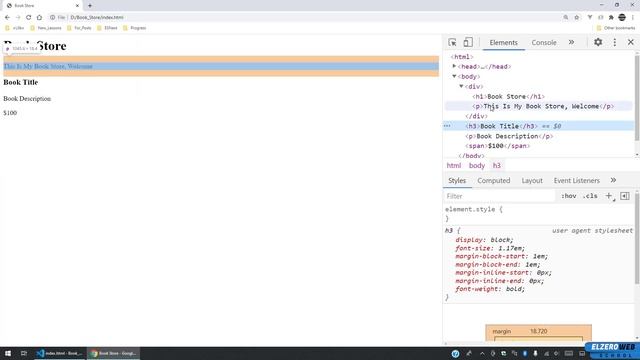Open a new browser tab
The height and width of the screenshot is (360, 640).
pos(90,6)
